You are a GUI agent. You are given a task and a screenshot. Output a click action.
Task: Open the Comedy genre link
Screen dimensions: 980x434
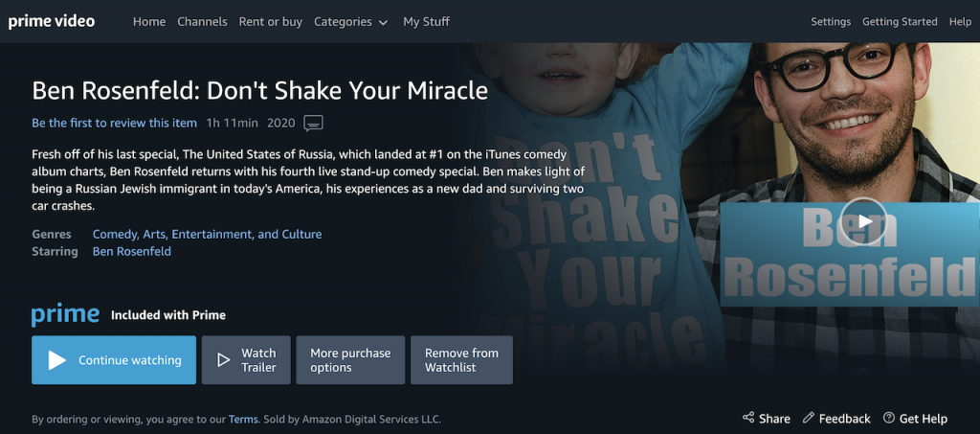(x=115, y=234)
